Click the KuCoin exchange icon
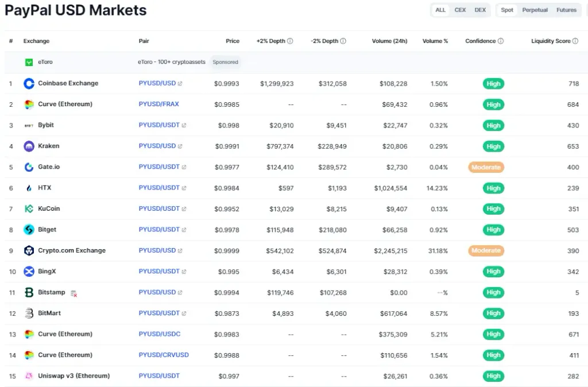 click(29, 208)
